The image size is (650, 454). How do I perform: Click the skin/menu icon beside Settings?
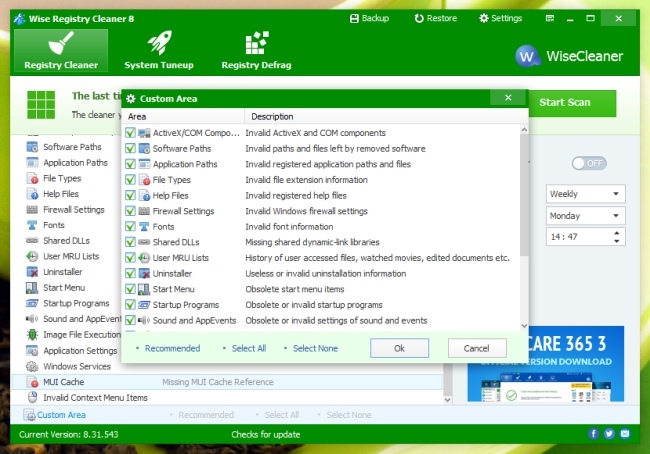tap(550, 18)
